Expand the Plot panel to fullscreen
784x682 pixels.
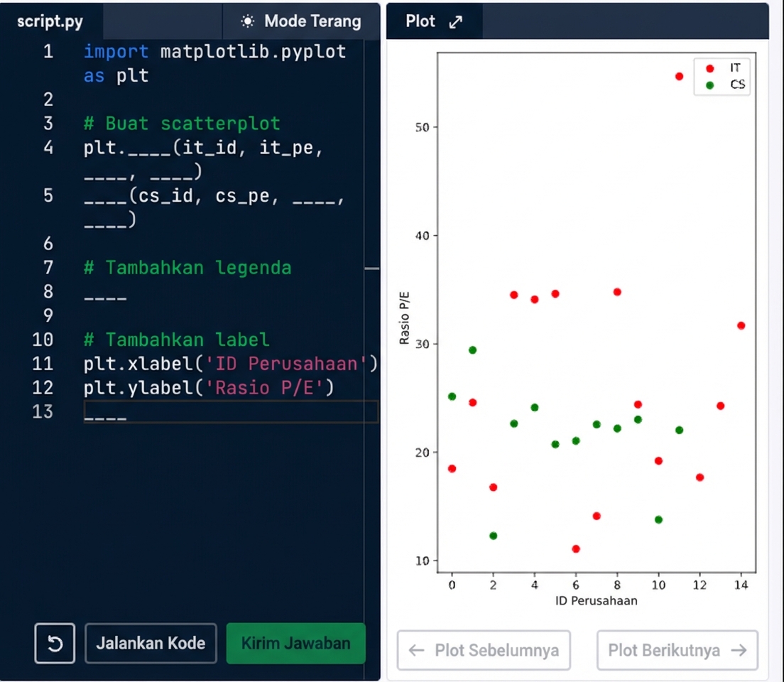click(455, 22)
